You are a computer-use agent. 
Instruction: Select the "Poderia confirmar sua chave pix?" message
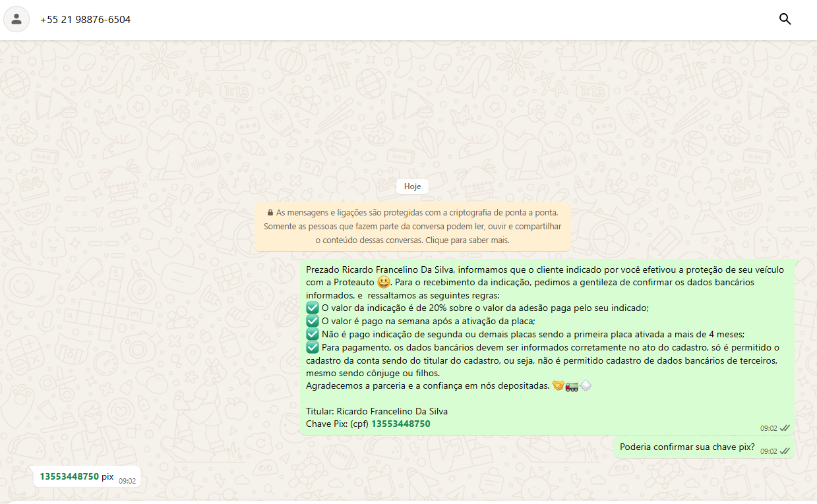coord(687,447)
